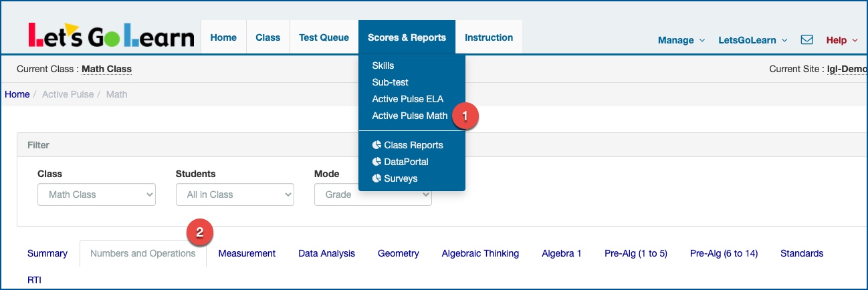Choose Active Pulse ELA menu item
Image resolution: width=868 pixels, height=290 pixels.
(407, 99)
